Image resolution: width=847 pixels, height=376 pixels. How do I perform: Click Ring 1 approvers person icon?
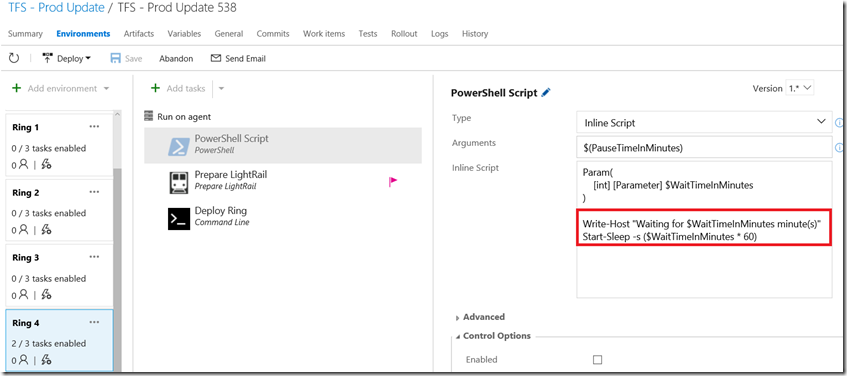pos(23,165)
